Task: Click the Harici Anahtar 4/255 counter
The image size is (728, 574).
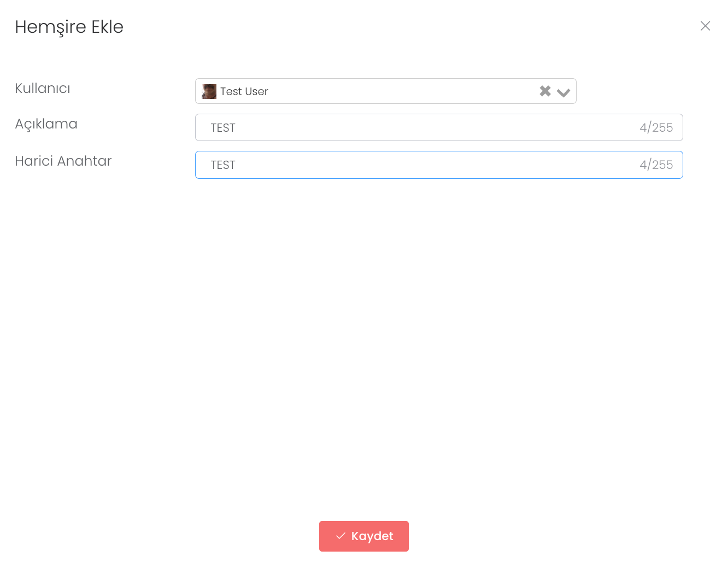Action: [656, 165]
